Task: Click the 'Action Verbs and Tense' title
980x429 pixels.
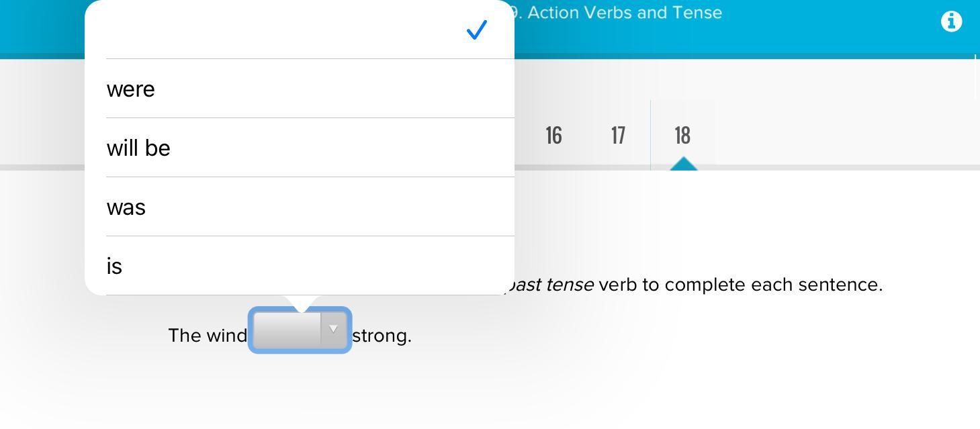Action: coord(625,13)
